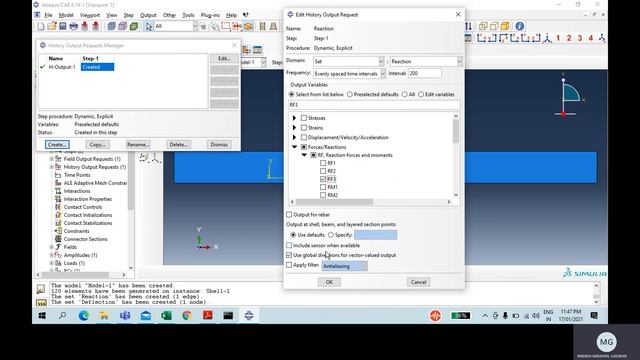Open the Tools menu
The image size is (640, 360).
[x=188, y=15]
